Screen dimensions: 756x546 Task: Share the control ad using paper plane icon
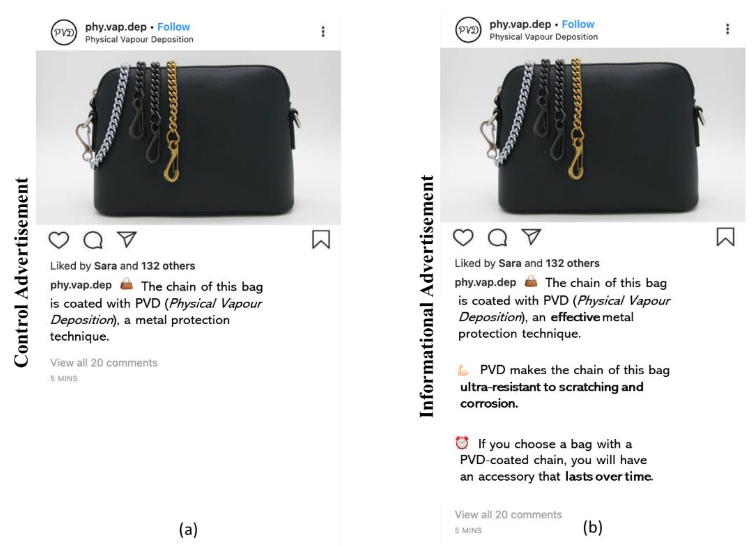click(x=127, y=239)
